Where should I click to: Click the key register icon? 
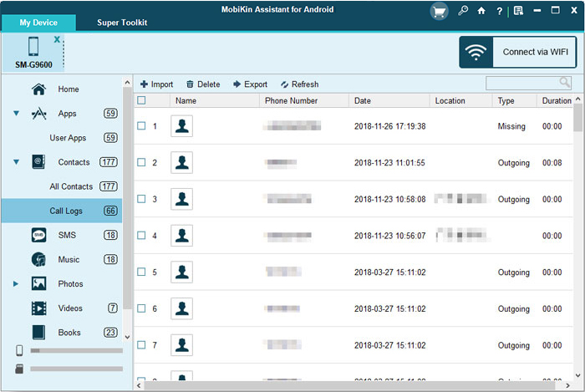click(x=463, y=11)
